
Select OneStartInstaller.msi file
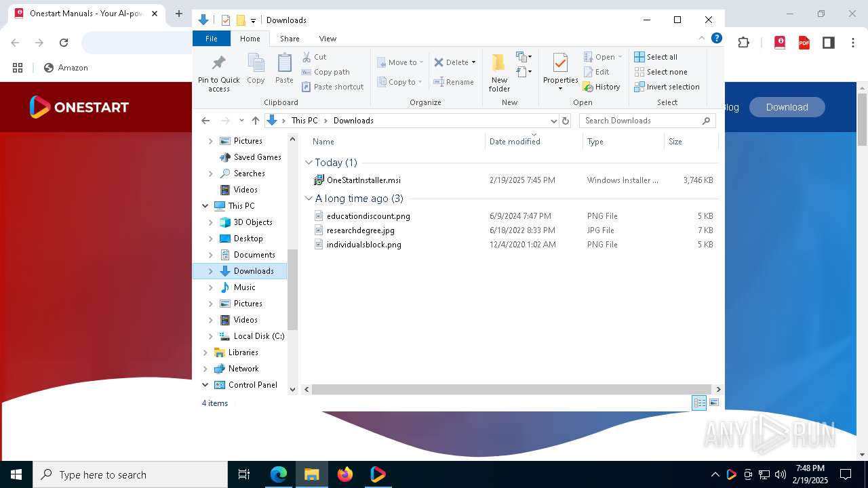pyautogui.click(x=363, y=180)
